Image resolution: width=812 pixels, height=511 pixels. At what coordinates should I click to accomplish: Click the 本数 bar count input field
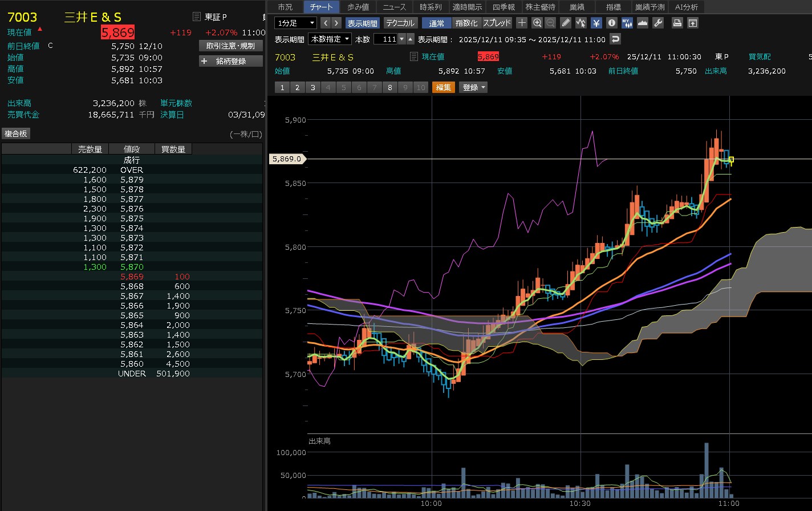[385, 39]
